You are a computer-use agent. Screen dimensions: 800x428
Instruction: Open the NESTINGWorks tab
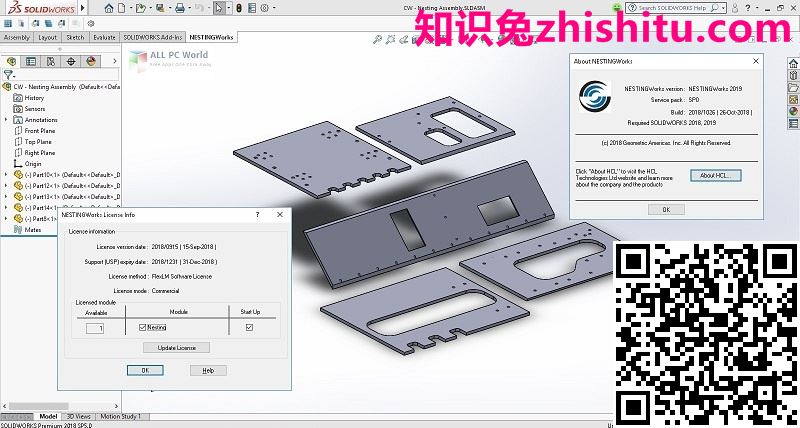coord(211,37)
